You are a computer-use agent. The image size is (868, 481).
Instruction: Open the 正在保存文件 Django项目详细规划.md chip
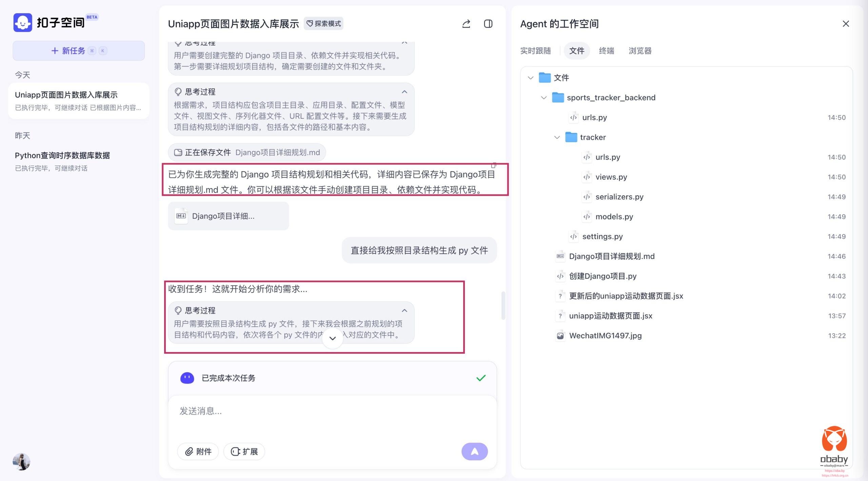(x=247, y=152)
